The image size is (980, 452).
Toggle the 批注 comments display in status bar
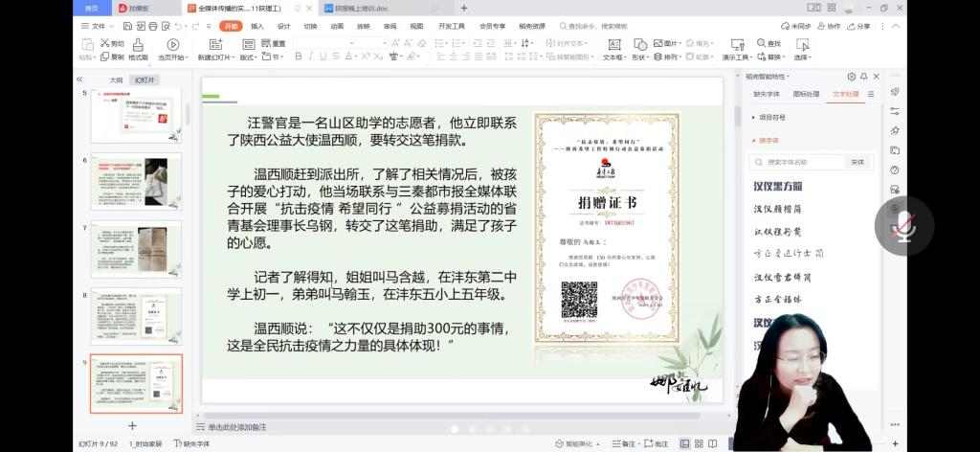coord(657,444)
